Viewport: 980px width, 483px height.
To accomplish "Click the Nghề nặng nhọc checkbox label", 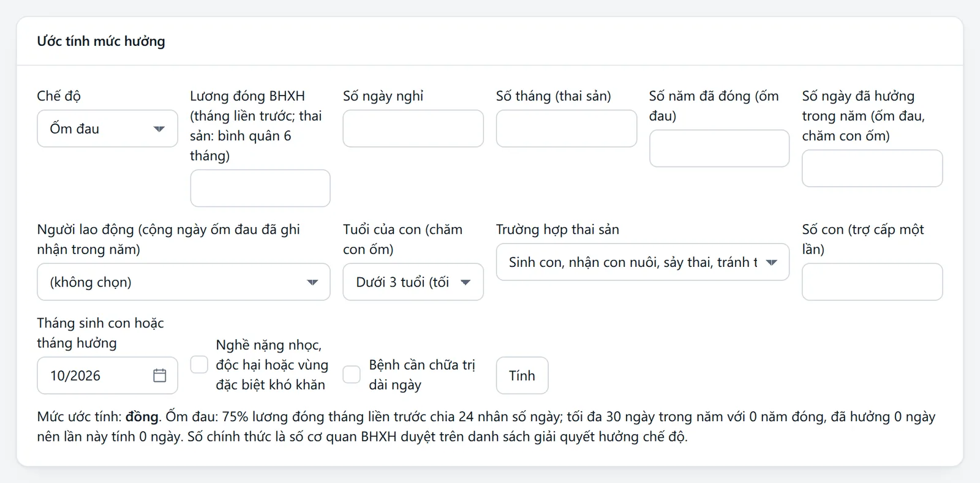I will click(272, 365).
